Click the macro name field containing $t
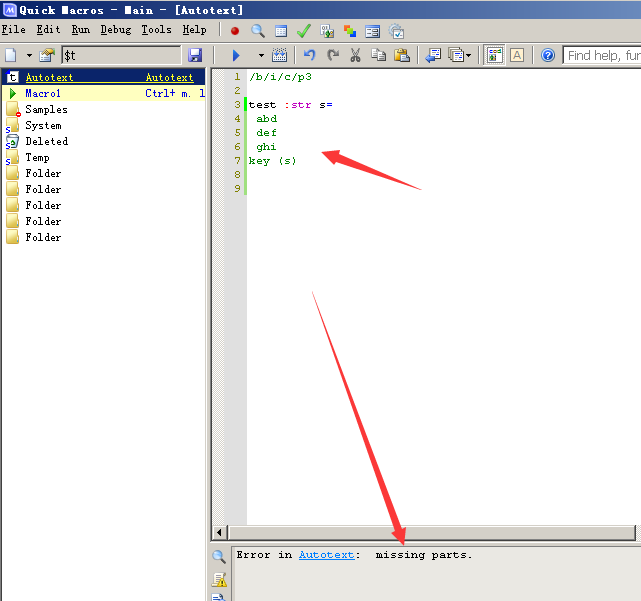This screenshot has width=641, height=601. click(120, 55)
